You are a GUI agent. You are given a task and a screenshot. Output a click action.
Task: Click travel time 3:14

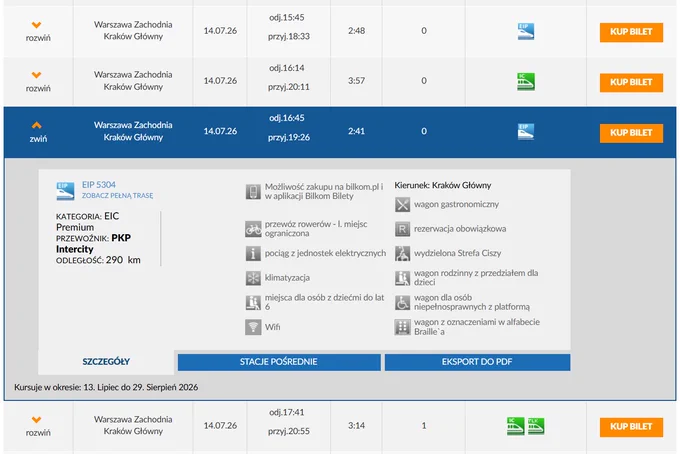point(356,425)
